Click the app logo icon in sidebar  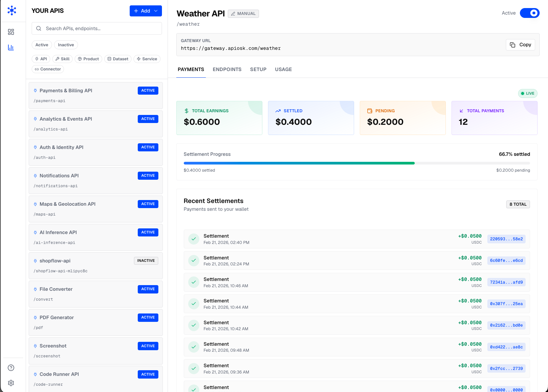(x=12, y=10)
